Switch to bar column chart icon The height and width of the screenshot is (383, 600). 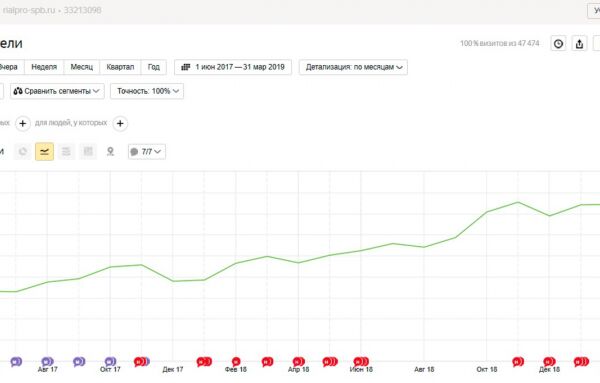88,152
